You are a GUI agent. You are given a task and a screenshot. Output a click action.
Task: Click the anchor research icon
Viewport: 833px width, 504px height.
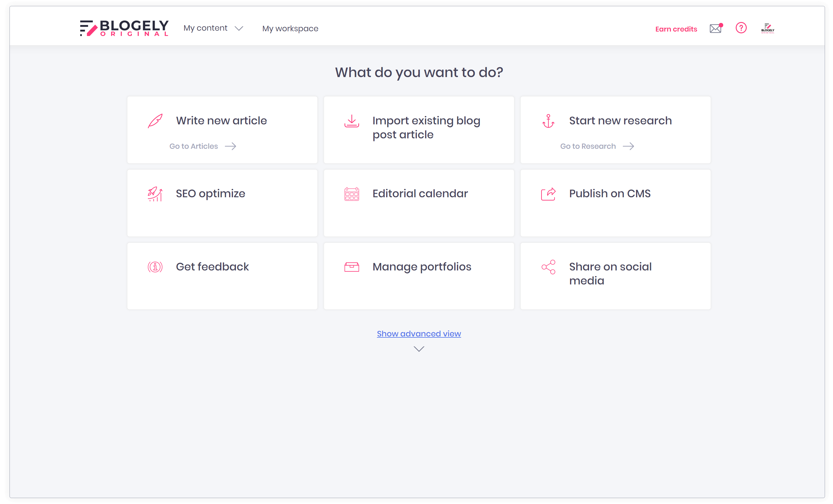548,121
